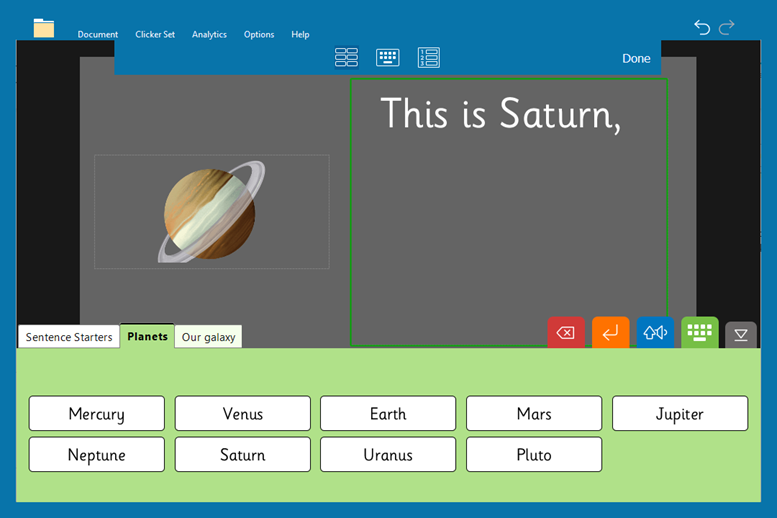Switch to the Our galaxy tab

[x=208, y=337]
